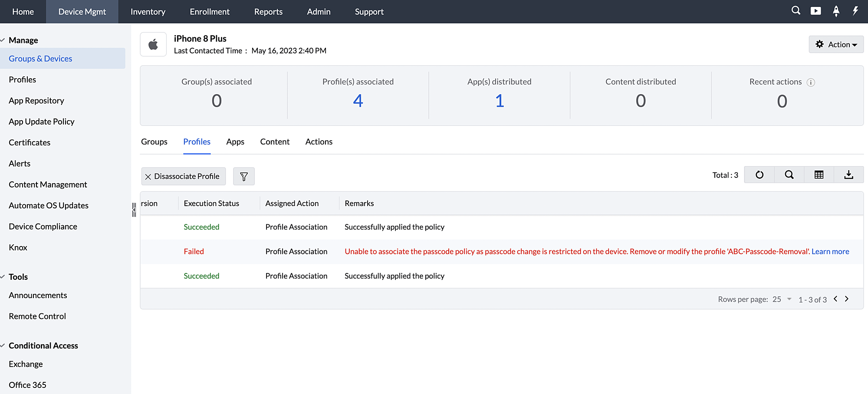Screen dimensions: 868x394
Task: Click the Disassociate Profile button
Action: click(183, 177)
